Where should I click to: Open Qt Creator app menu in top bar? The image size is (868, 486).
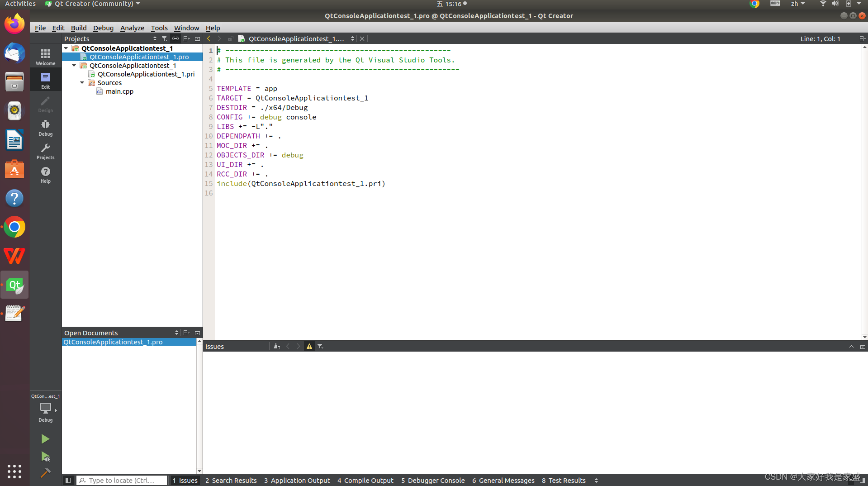pos(93,4)
